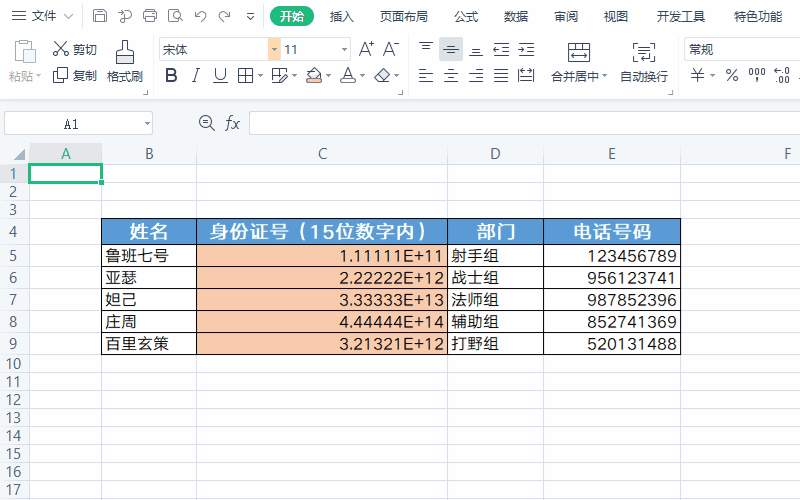Expand fill color dropdown arrow
This screenshot has width=800, height=500.
coord(329,76)
